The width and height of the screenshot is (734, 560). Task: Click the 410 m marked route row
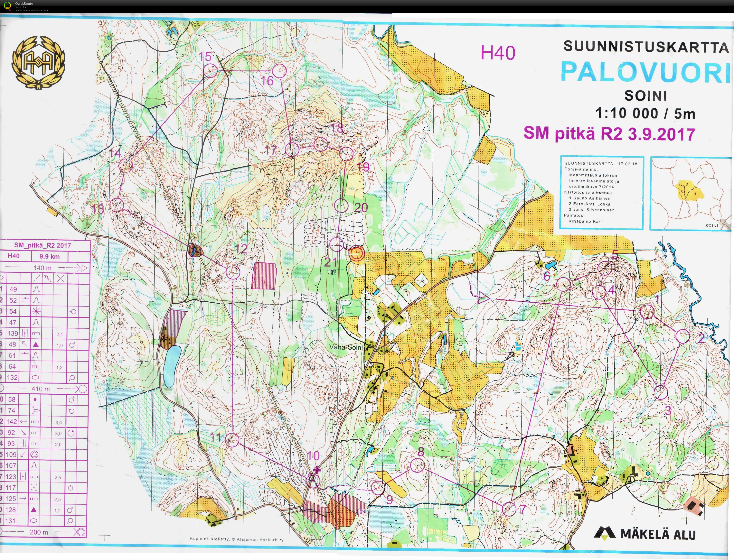(44, 389)
